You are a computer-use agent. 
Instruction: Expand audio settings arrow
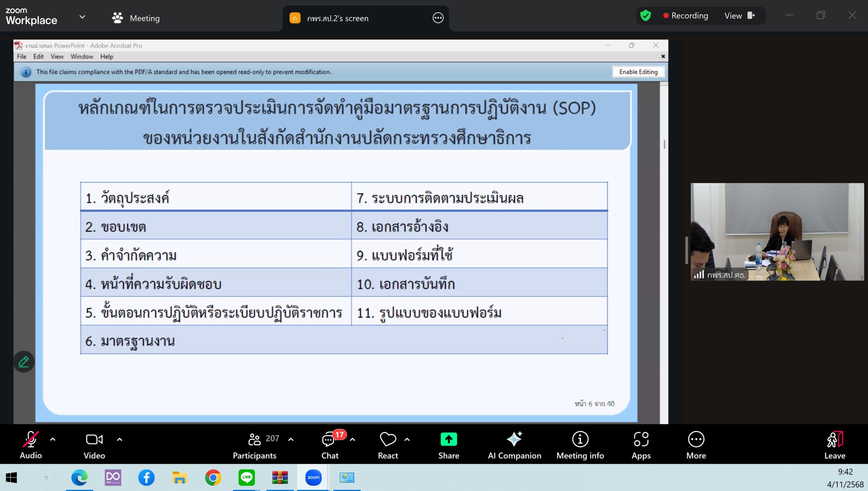[53, 439]
